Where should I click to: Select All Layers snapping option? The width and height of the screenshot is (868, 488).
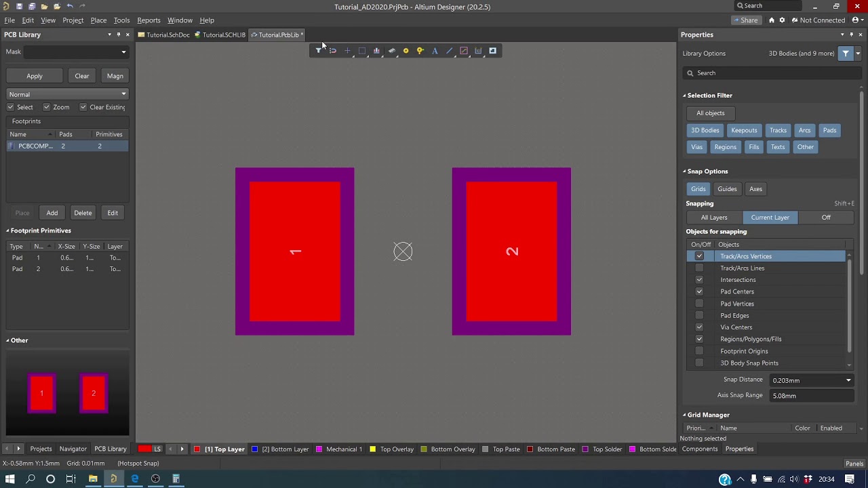[x=714, y=218]
